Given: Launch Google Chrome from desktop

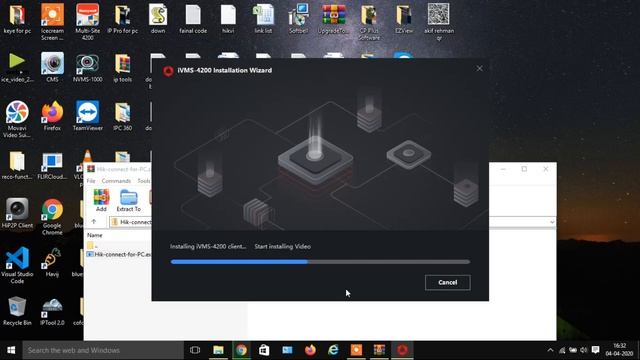Looking at the screenshot, I should click(52, 217).
